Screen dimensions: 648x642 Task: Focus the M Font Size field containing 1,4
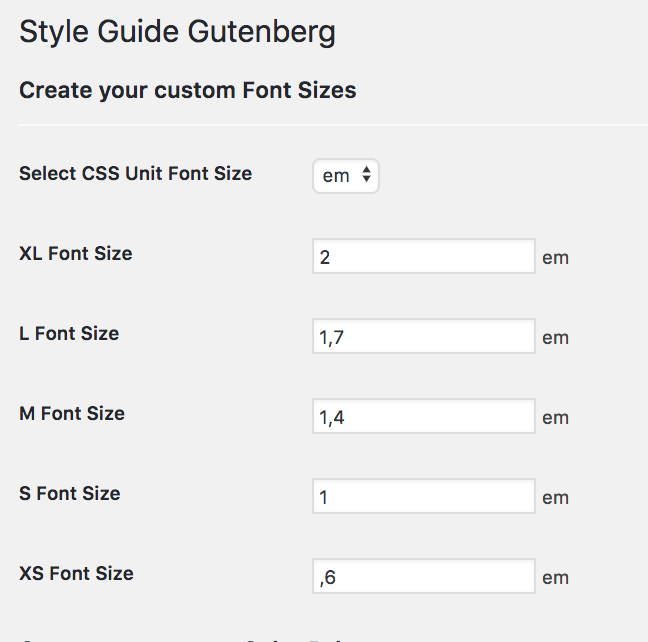(424, 416)
